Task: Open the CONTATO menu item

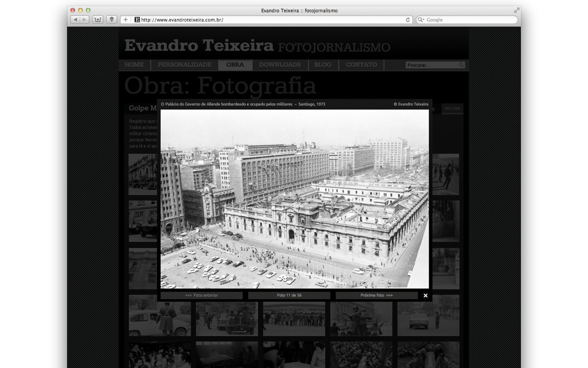Action: click(x=362, y=65)
